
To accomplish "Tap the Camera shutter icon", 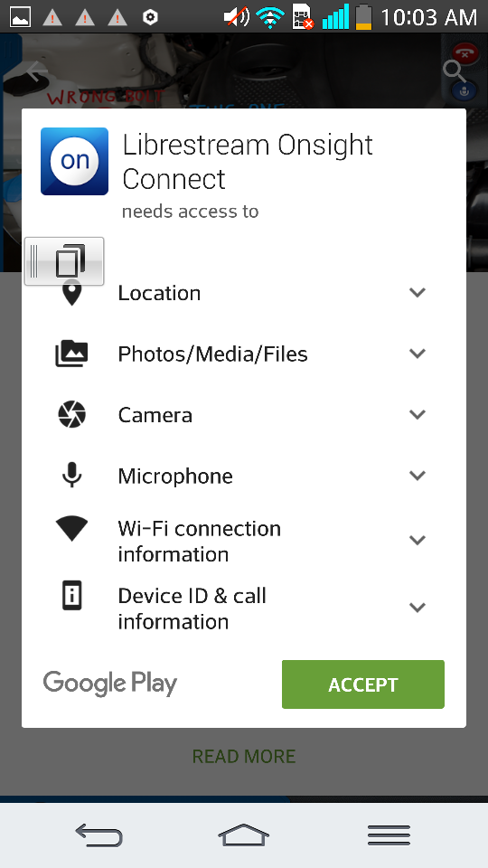I will tap(72, 415).
